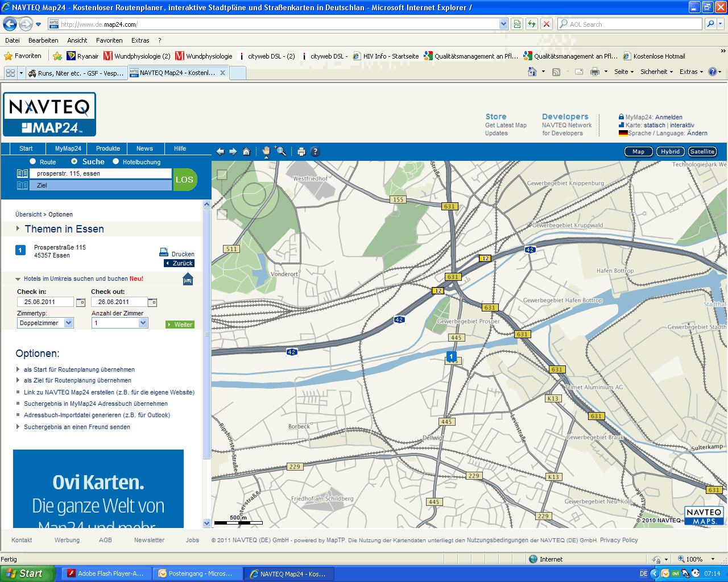Switch map to Satellite view
This screenshot has height=582, width=728.
(702, 152)
